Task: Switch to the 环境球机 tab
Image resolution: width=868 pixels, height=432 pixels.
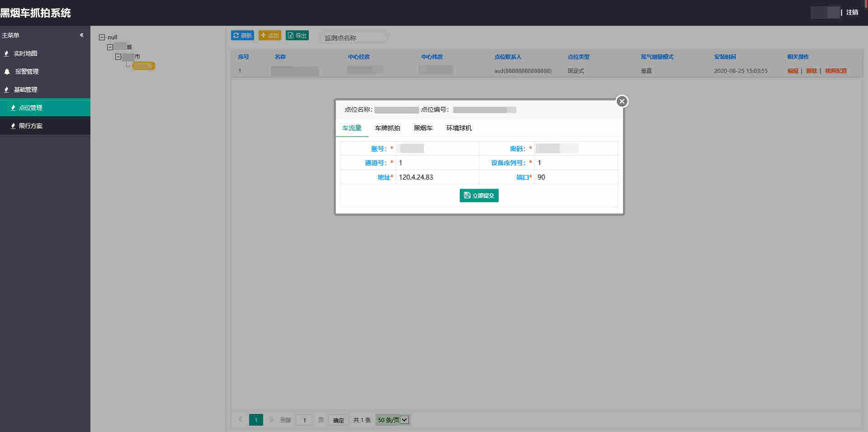Action: click(x=459, y=128)
